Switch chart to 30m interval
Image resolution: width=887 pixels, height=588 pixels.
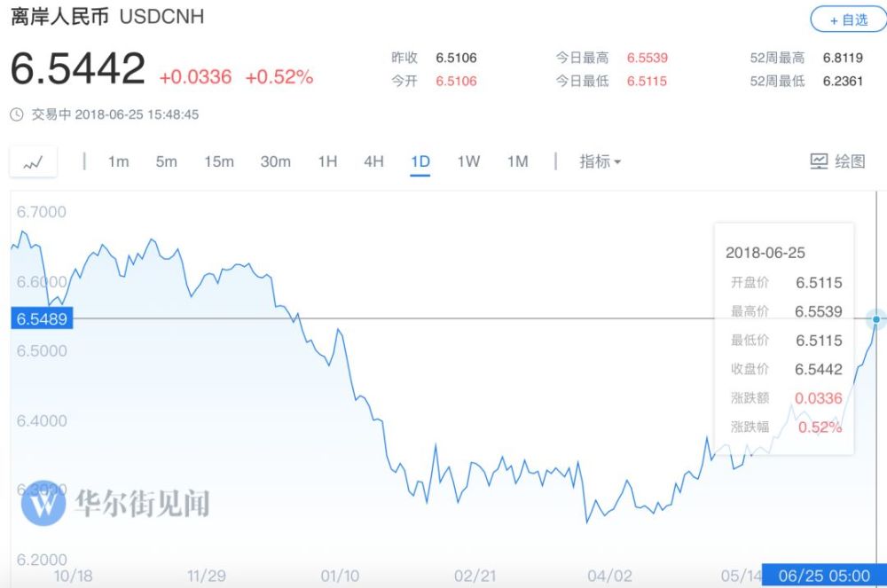click(275, 161)
